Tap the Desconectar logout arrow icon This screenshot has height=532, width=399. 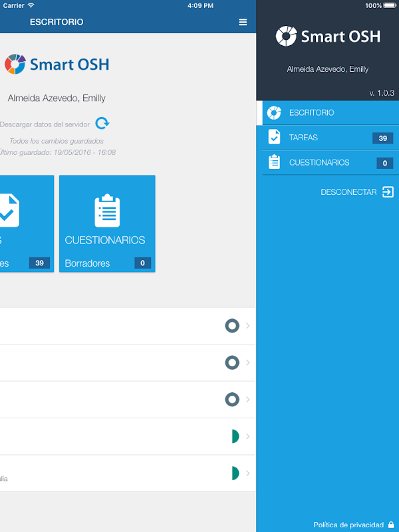coord(388,192)
